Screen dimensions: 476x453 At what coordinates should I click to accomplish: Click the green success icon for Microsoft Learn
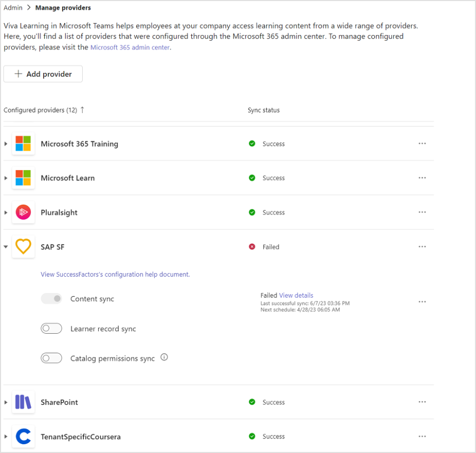(252, 178)
